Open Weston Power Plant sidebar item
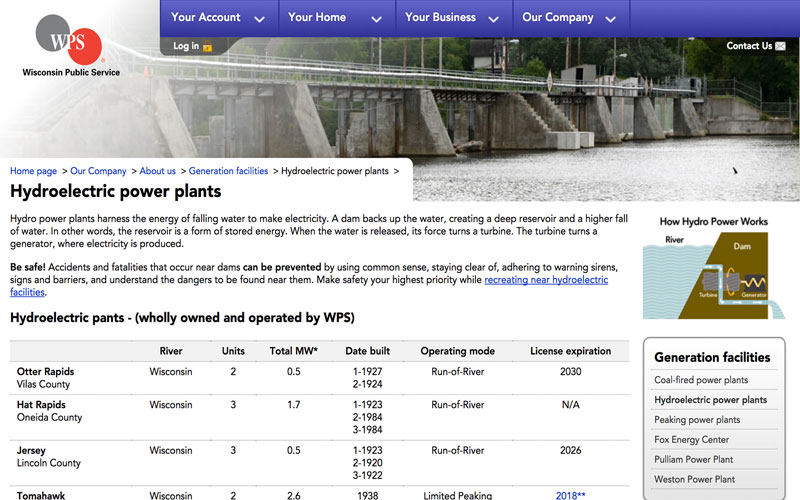This screenshot has height=500, width=800. pos(694,480)
